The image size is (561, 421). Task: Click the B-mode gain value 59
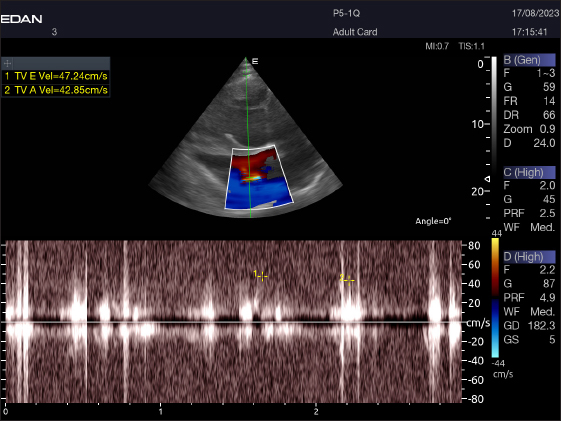(549, 87)
